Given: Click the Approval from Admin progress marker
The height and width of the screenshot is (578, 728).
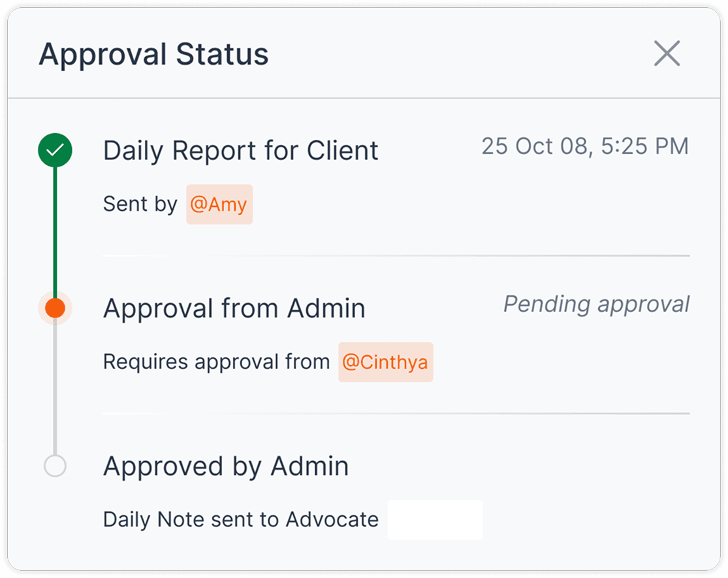Looking at the screenshot, I should (x=55, y=308).
